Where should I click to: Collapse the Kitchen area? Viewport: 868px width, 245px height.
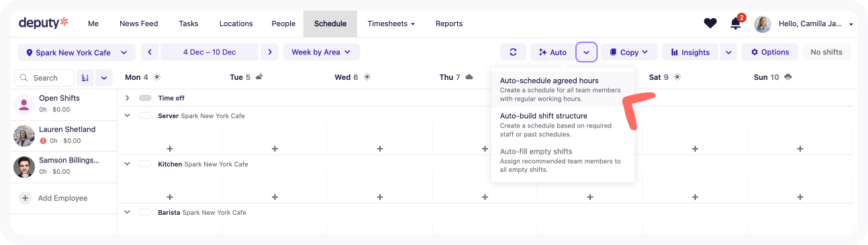point(127,164)
